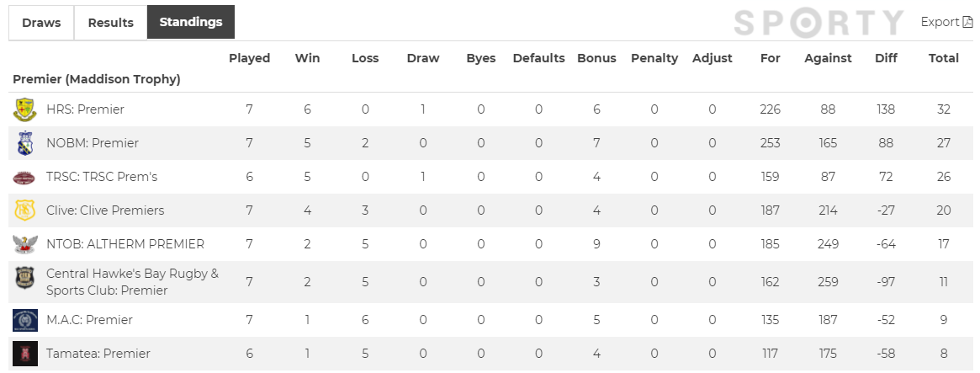The height and width of the screenshot is (373, 980).
Task: Click the Export PDF icon
Action: (x=967, y=22)
